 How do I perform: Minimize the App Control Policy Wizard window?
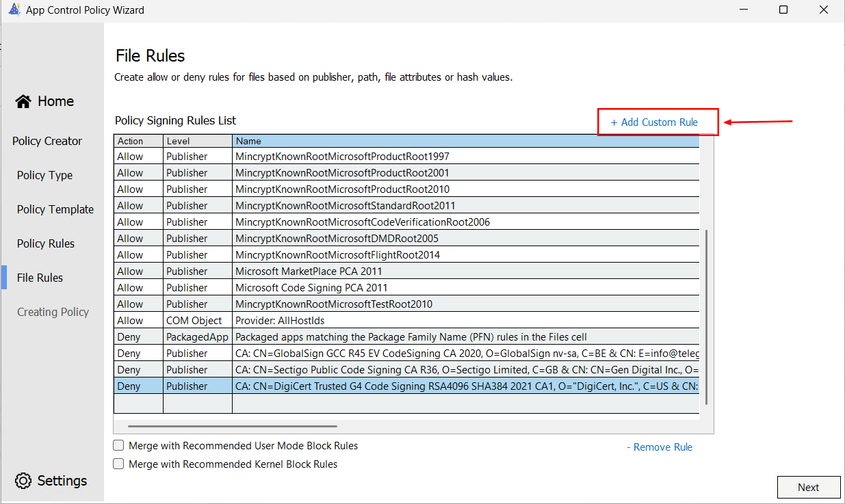coord(745,10)
